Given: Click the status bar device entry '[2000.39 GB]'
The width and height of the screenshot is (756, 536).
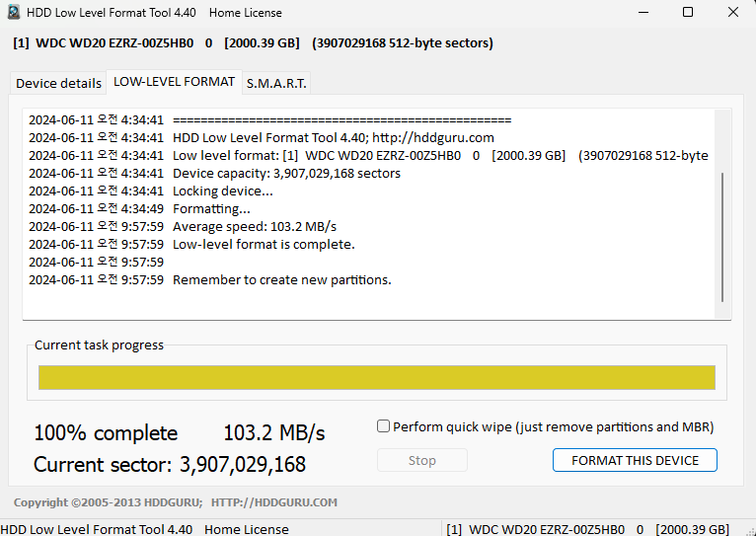Looking at the screenshot, I should (692, 529).
